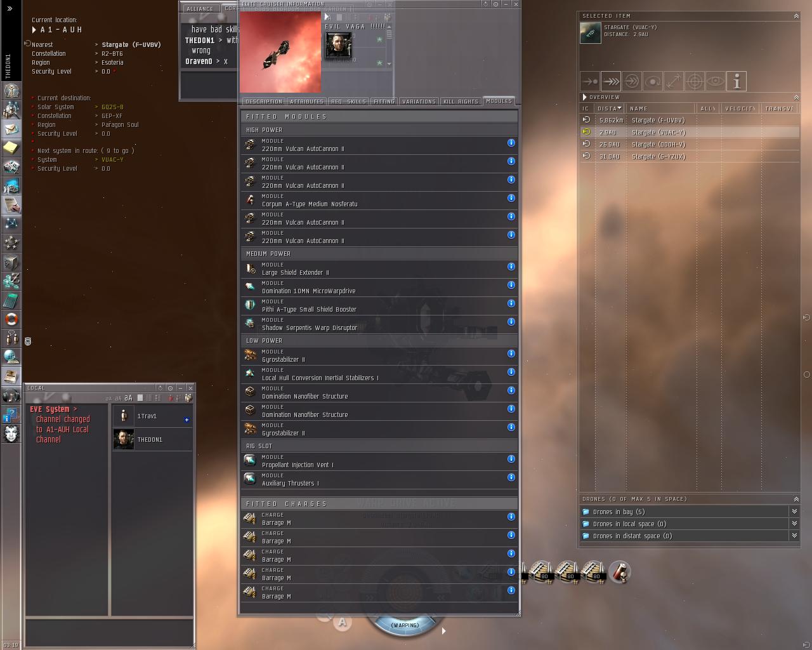Screen dimensions: 812x650
Task: Expand Drones in local space (0) group
Action: point(794,524)
